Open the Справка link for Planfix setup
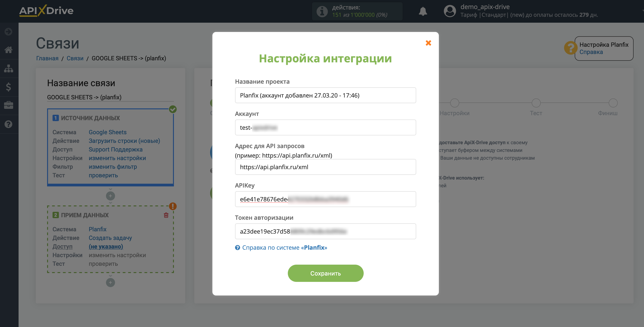Image resolution: width=644 pixels, height=327 pixels. [591, 52]
